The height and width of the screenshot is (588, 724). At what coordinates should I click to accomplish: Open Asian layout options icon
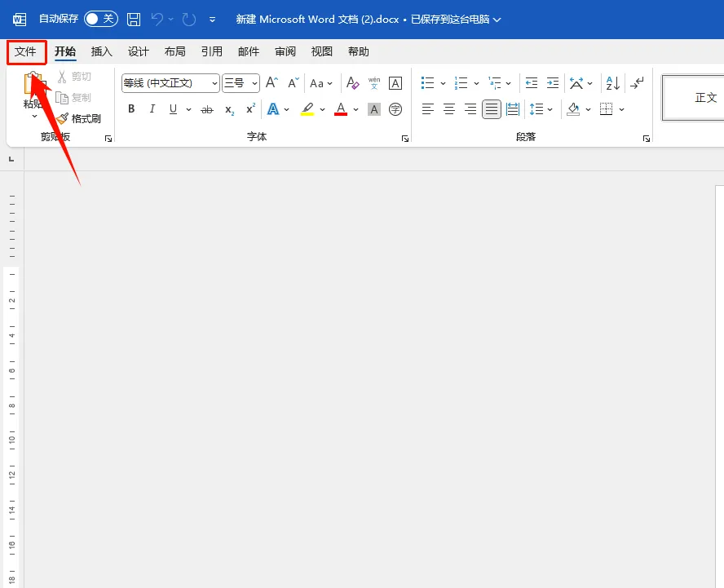pos(576,83)
